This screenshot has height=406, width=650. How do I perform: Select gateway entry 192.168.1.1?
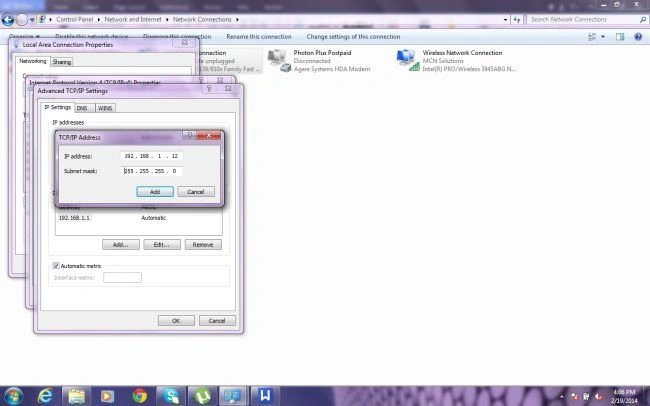pos(74,218)
